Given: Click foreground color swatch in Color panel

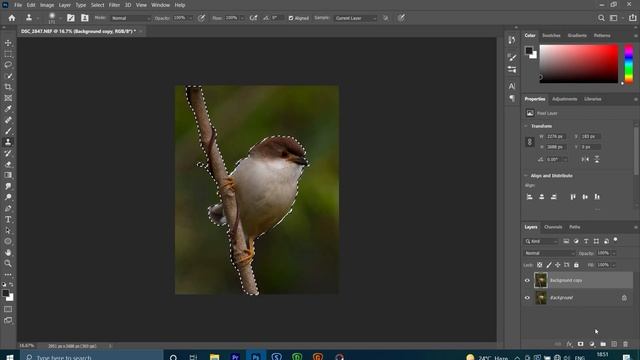Looking at the screenshot, I should tap(529, 51).
